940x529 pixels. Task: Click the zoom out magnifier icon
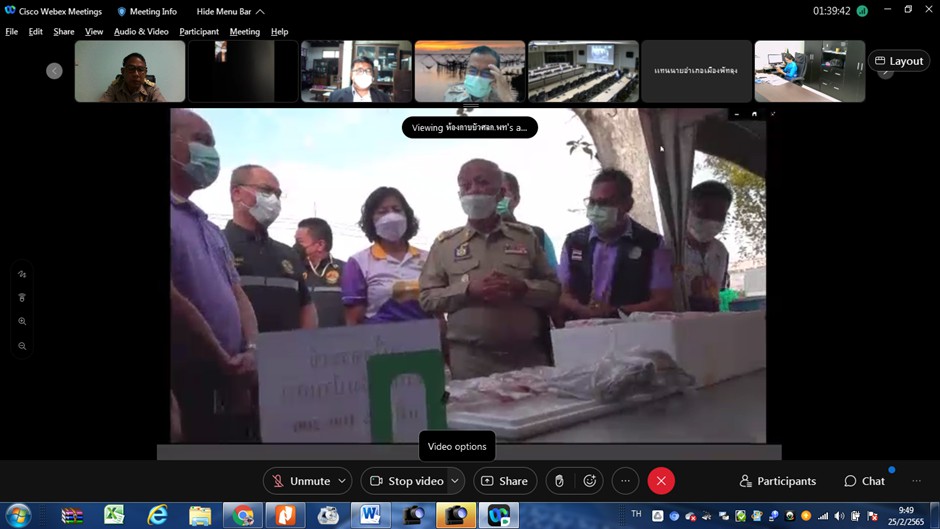[22, 346]
